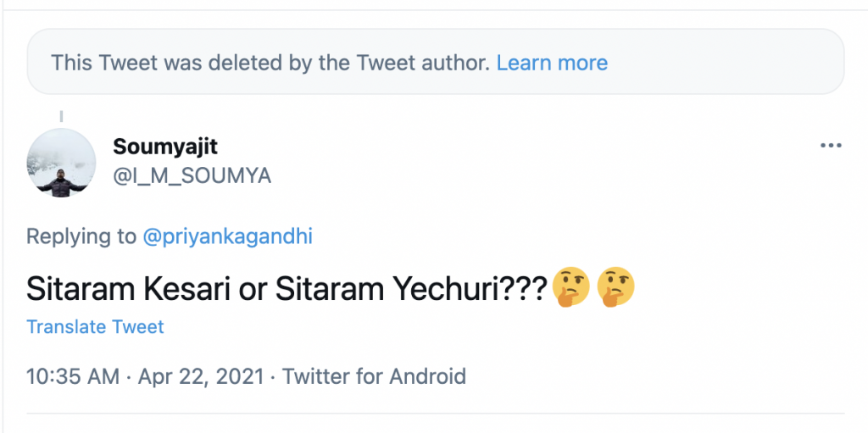Click the thread connector line above avatar
The width and height of the screenshot is (868, 433).
[x=61, y=117]
